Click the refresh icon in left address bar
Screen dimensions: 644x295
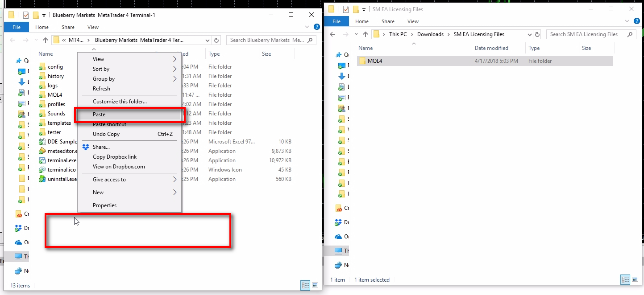216,40
